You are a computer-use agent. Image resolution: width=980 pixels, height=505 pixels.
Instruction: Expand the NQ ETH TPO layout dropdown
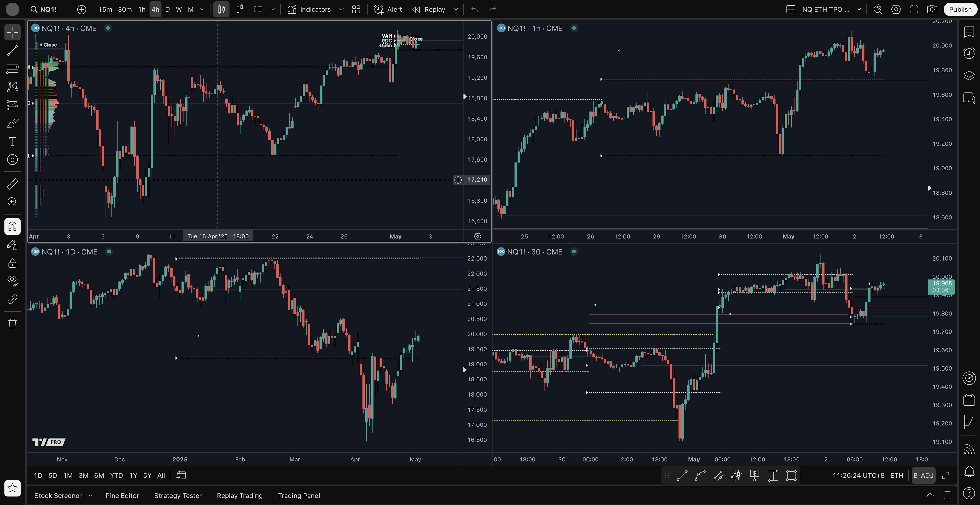tap(859, 9)
